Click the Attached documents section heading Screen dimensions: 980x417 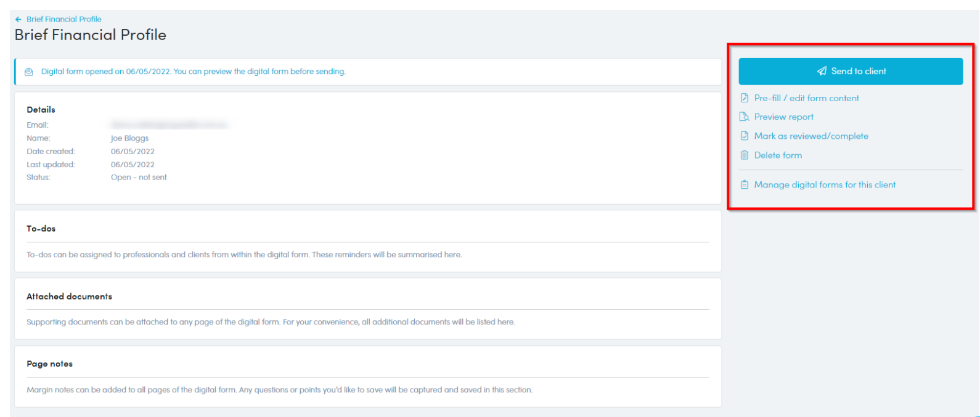click(69, 297)
